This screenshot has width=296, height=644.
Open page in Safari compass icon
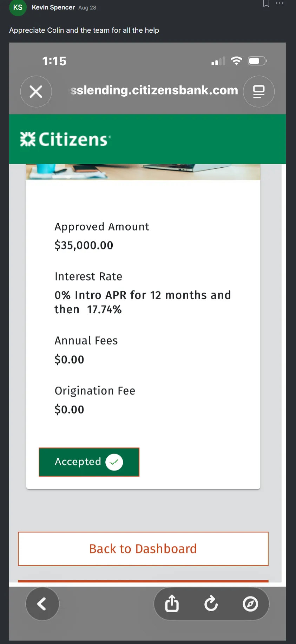[x=250, y=604]
